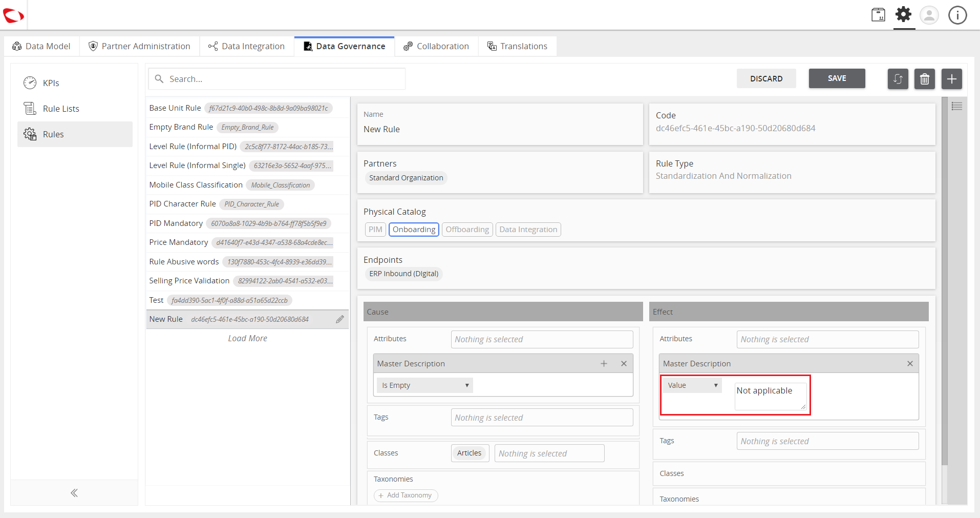Click the reload rule icon button
Screen dimensions: 980x518
click(898, 79)
